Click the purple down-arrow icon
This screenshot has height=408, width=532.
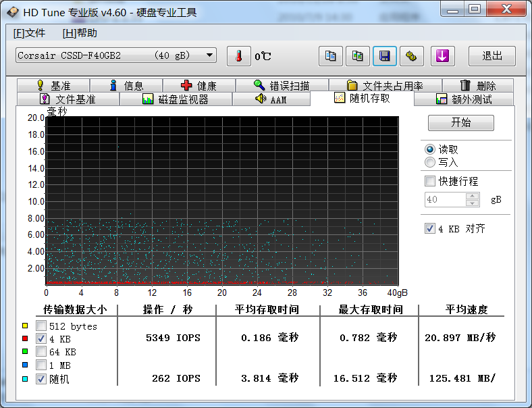[x=442, y=56]
